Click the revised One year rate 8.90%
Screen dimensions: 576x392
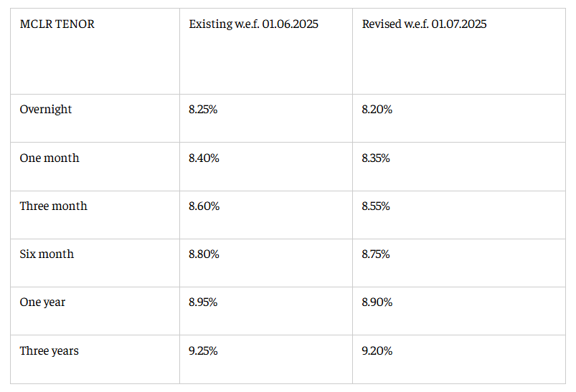pos(377,302)
